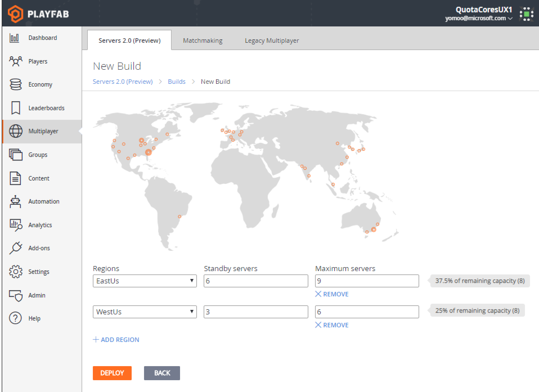Viewport: 539px width, 392px height.
Task: Click the Settings gear icon
Action: point(15,272)
